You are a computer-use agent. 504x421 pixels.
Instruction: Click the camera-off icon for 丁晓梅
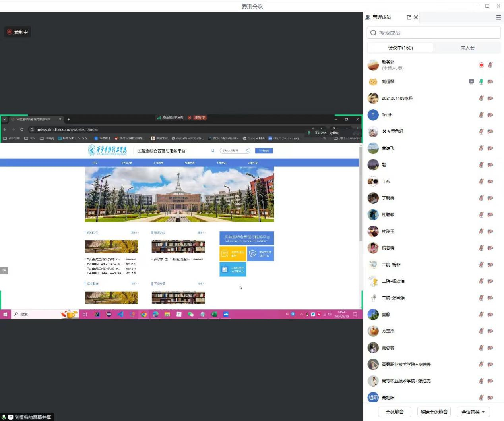490,198
